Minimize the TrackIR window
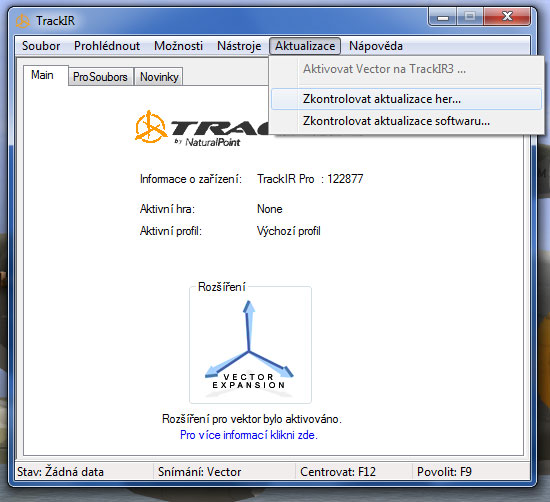 [443, 17]
